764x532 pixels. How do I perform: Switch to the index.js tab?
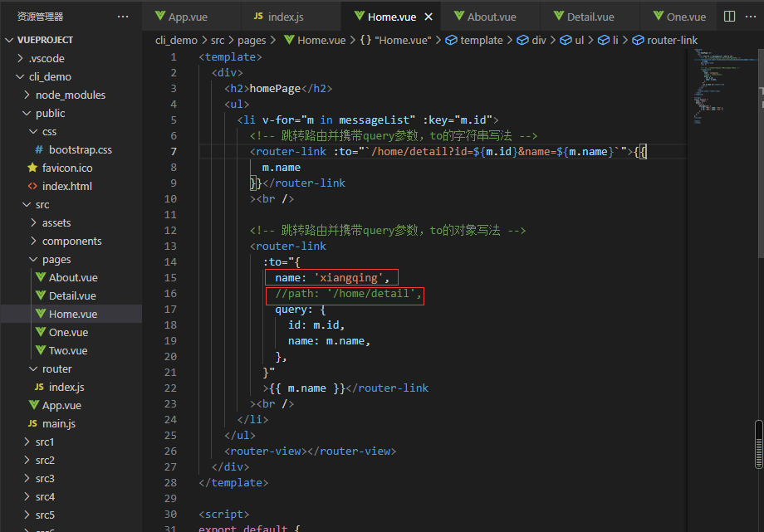pos(291,17)
